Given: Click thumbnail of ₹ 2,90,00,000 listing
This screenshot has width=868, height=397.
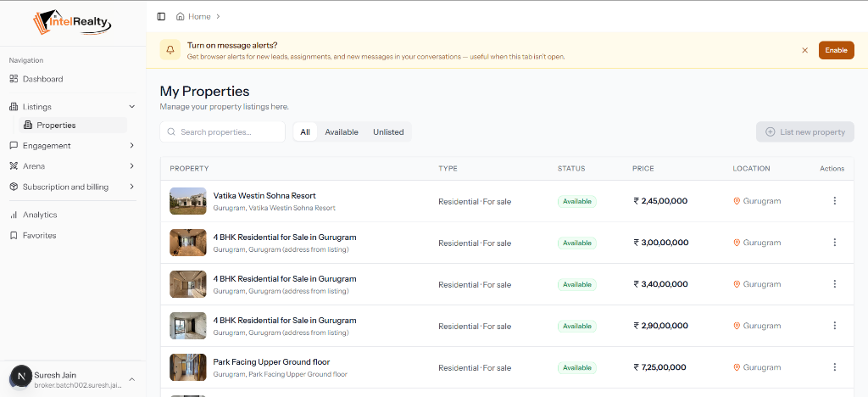Looking at the screenshot, I should [188, 326].
